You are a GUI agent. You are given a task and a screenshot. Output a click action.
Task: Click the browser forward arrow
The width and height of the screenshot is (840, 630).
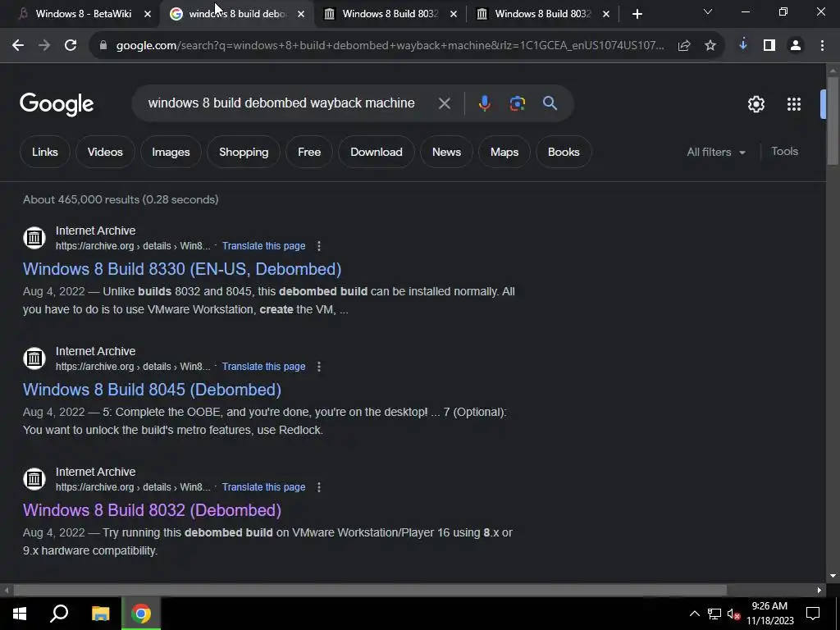coord(44,46)
